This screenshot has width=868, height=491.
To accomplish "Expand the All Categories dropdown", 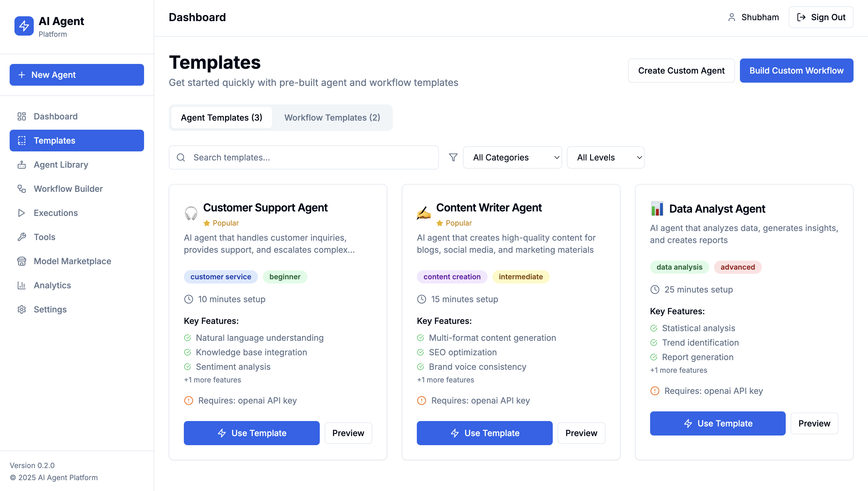I will coord(512,157).
